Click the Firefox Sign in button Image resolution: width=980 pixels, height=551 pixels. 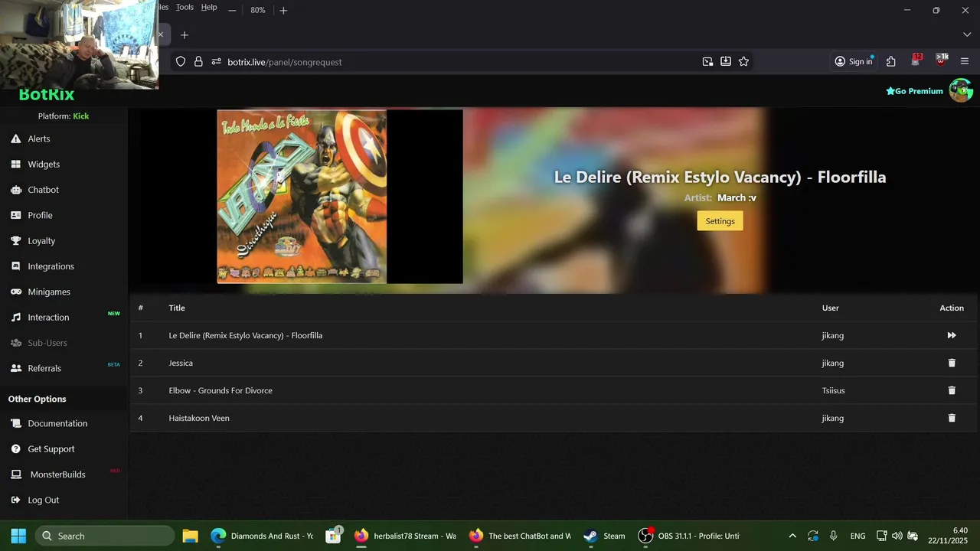(854, 62)
